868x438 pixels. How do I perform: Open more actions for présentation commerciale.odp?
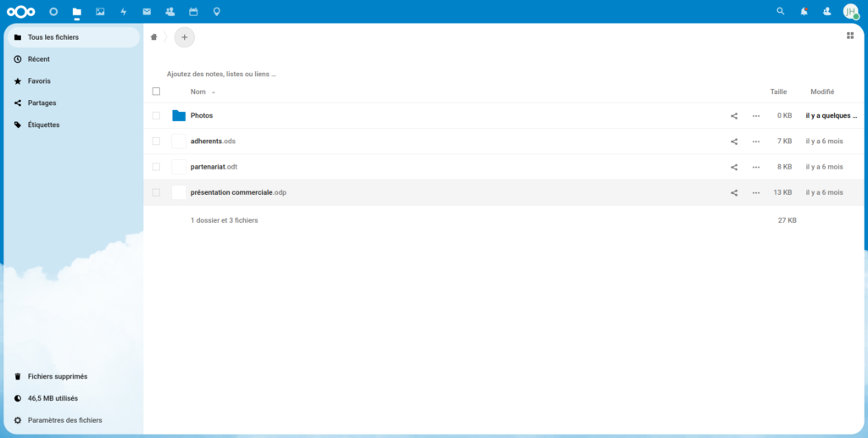tap(756, 193)
